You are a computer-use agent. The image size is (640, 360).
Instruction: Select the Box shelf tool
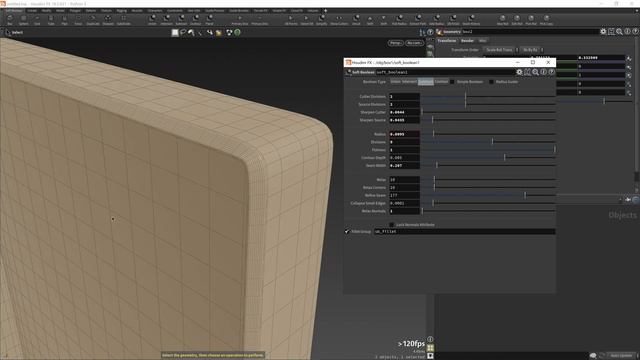[10, 20]
